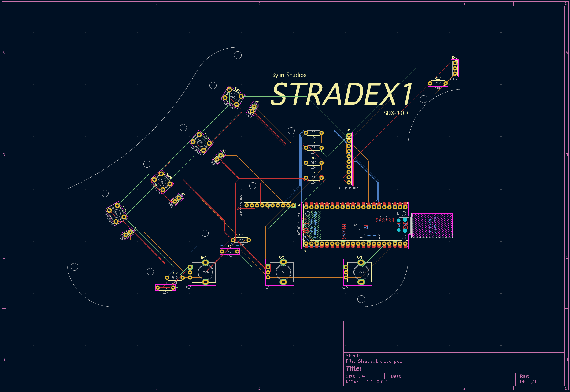
Task: Click the USB Cable Keep Out zone
Action: point(432,225)
